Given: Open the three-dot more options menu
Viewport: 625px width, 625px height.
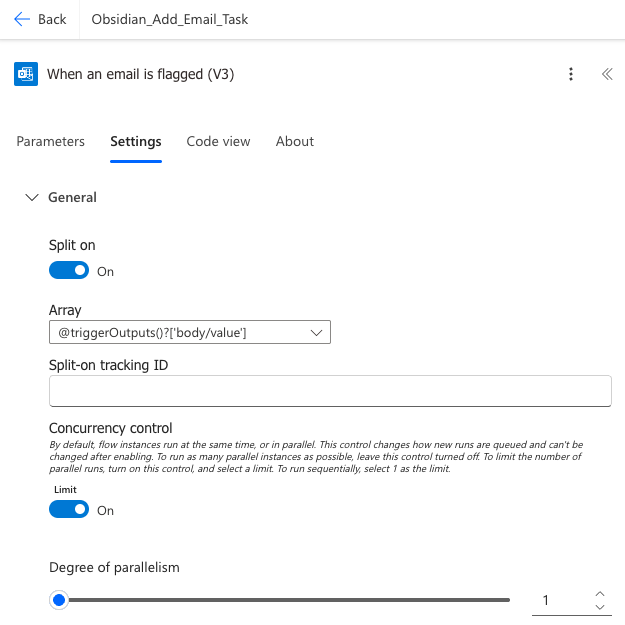Looking at the screenshot, I should [x=571, y=74].
